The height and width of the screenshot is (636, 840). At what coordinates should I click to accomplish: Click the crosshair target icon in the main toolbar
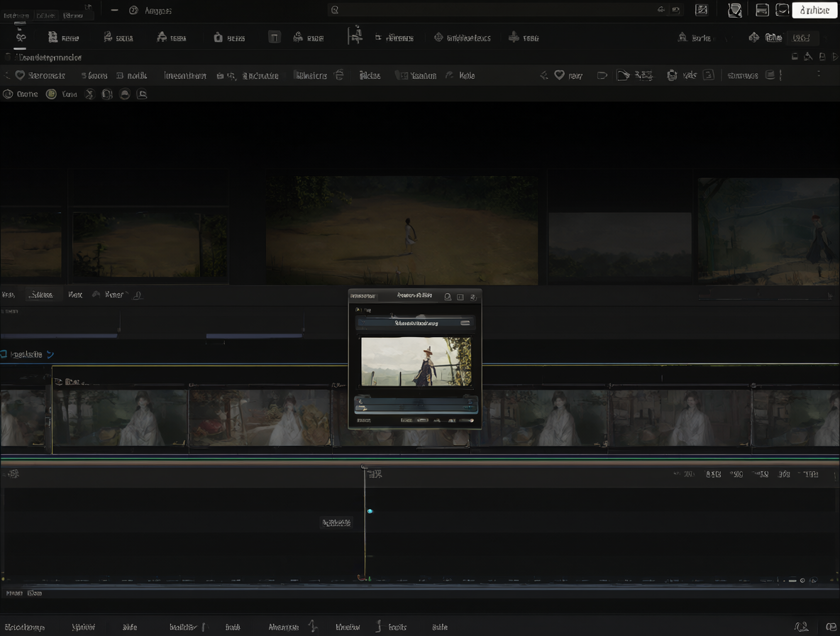coord(438,37)
